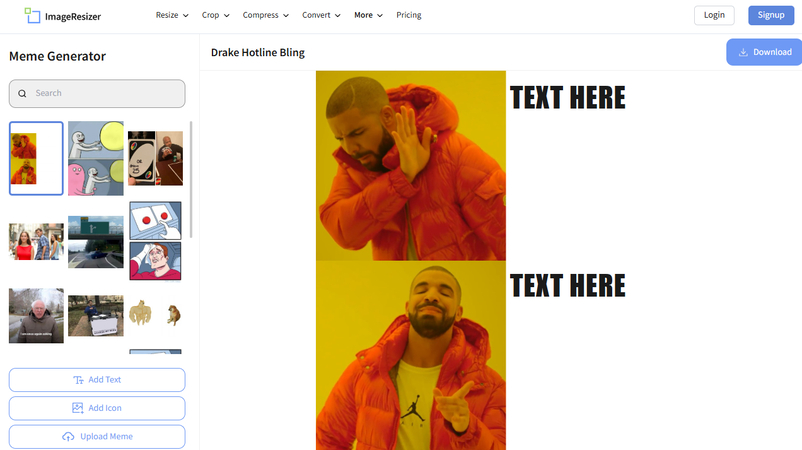
Task: Click the Add Icon button
Action: [97, 408]
